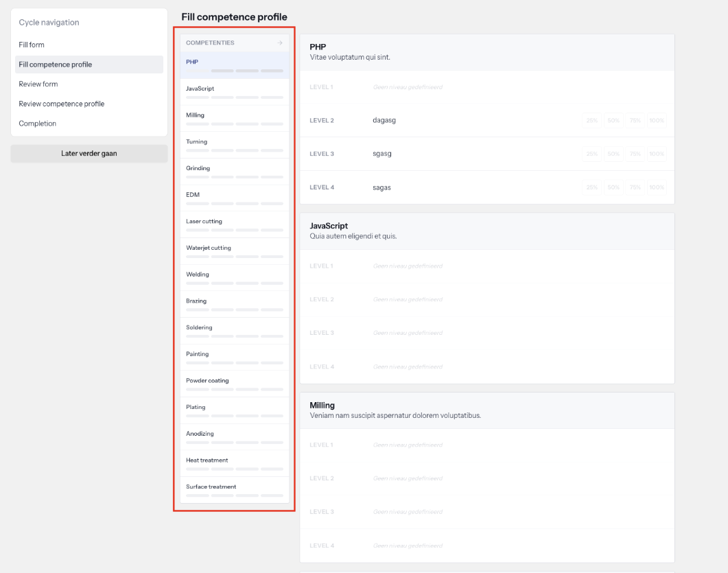Collapse the Competenties panel with the arrow icon

(279, 43)
